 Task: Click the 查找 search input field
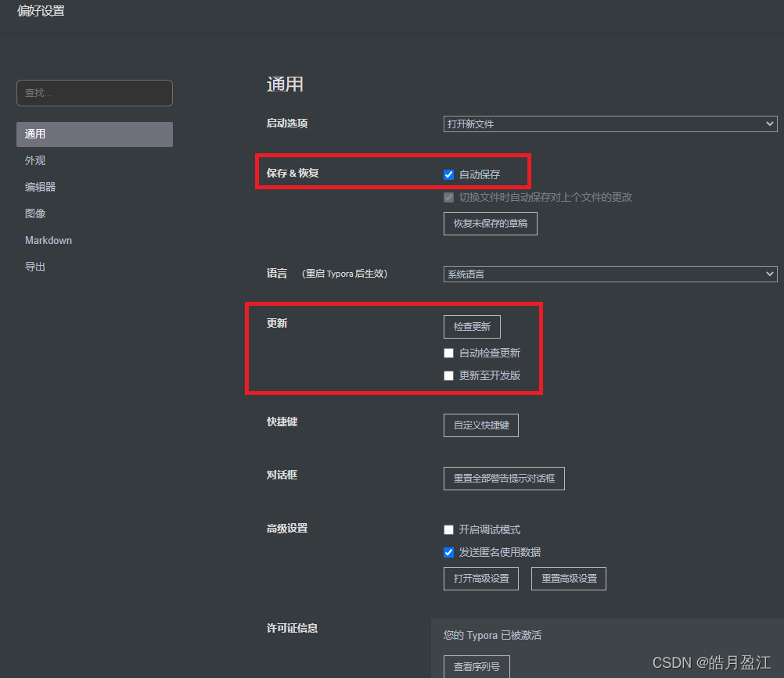[x=95, y=93]
